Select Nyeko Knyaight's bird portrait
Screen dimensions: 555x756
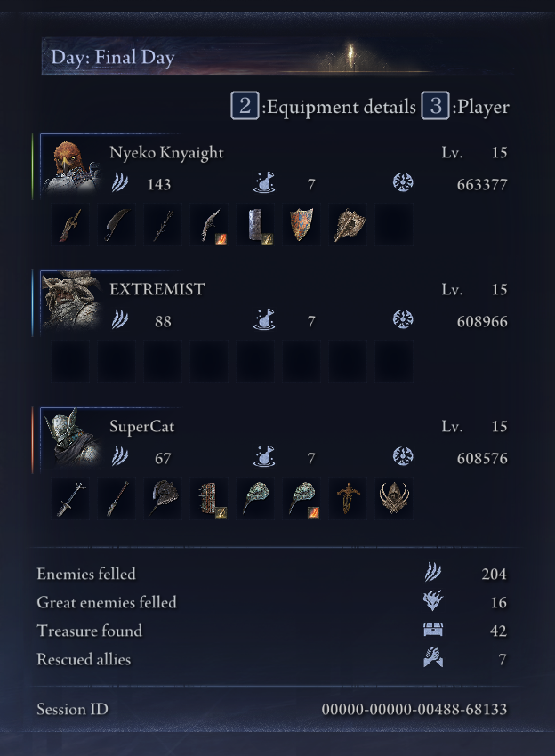point(72,165)
